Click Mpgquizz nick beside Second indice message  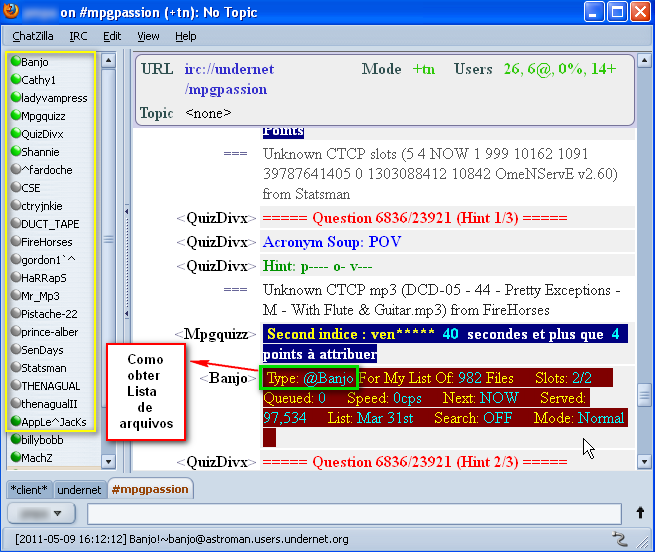click(216, 334)
